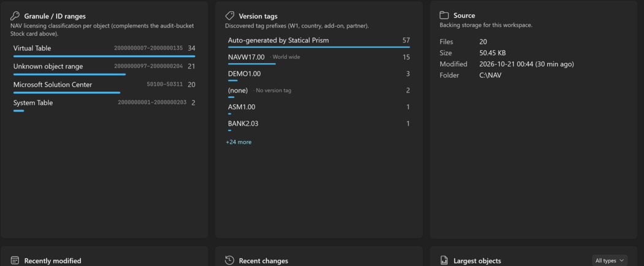Click the Largest objects heading
The image size is (644, 266).
[477, 260]
